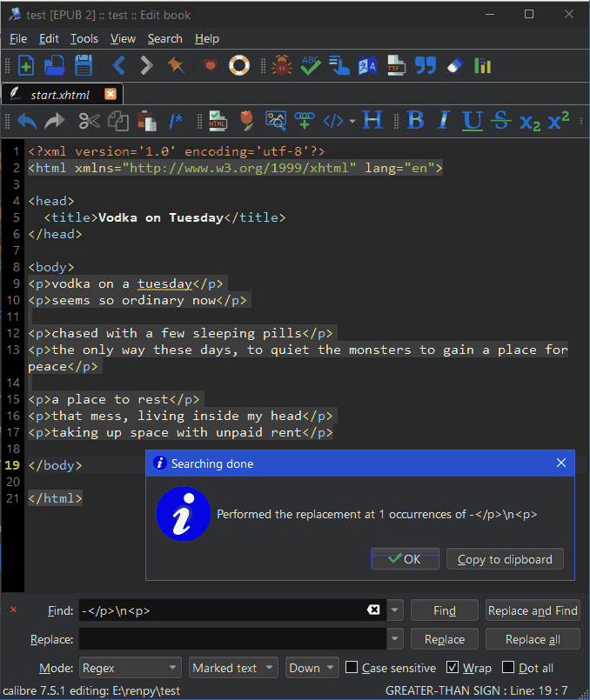
Task: Enable the Dot all checkbox
Action: pyautogui.click(x=508, y=668)
